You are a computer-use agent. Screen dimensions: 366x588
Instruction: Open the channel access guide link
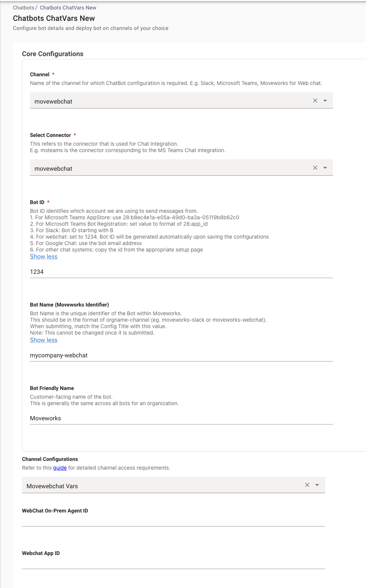click(60, 468)
